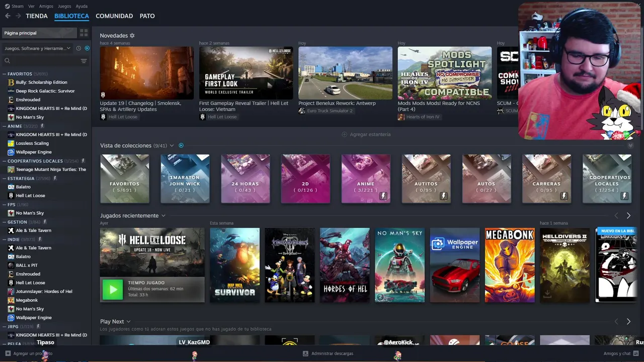Go back with the left arrow
This screenshot has width=644, height=362.
8,16
